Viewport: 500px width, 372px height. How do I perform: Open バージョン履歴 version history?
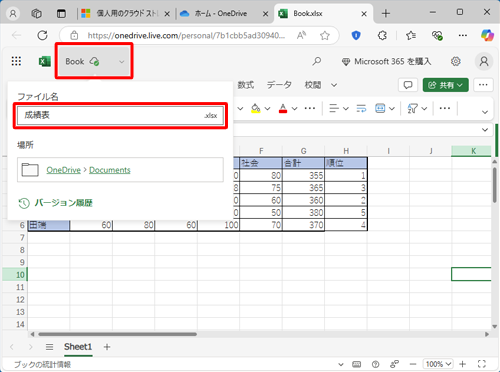pos(55,203)
